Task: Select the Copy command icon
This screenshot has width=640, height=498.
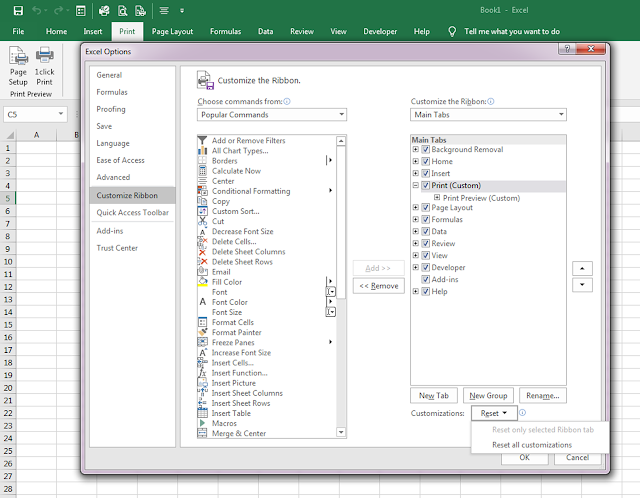Action: click(202, 201)
